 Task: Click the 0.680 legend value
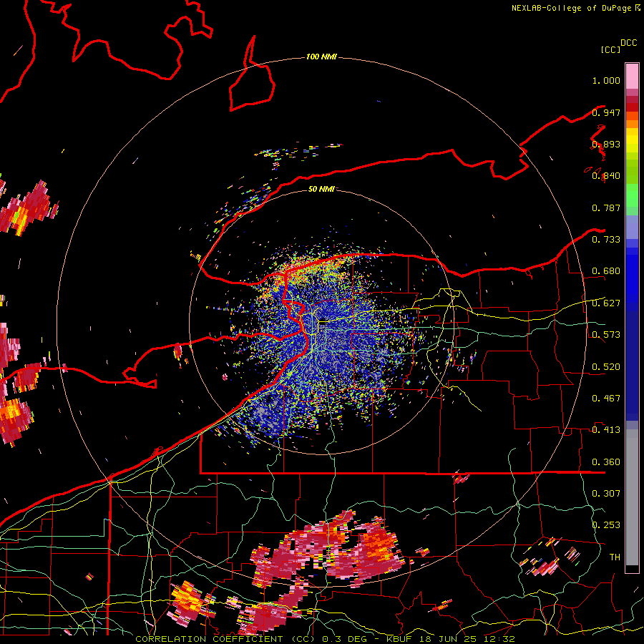tap(606, 271)
